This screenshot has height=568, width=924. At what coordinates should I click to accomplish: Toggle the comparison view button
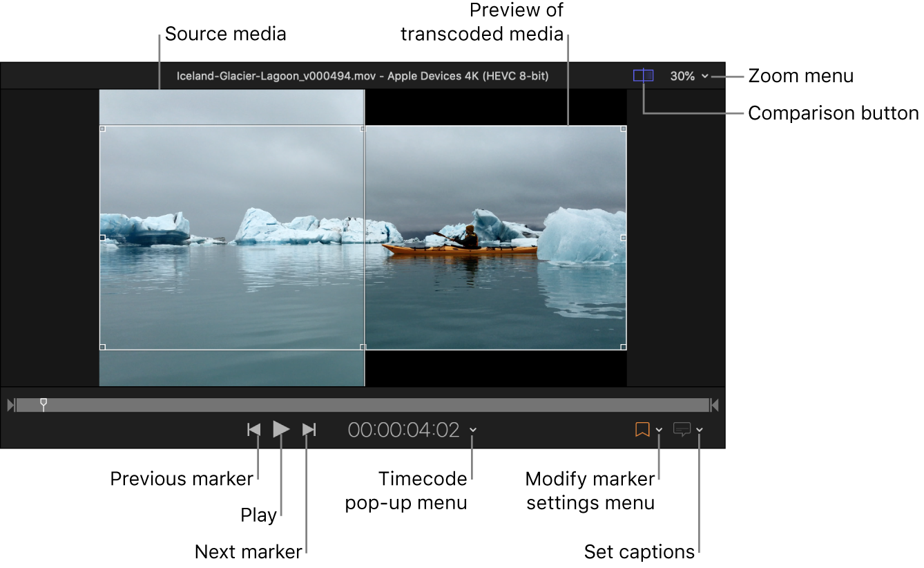click(x=643, y=75)
